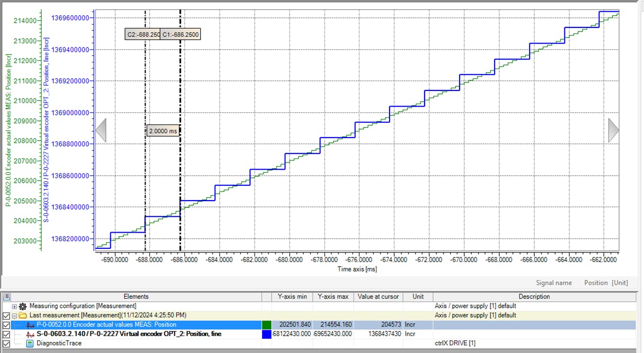This screenshot has width=644, height=353.
Task: Click the list icon in the Elements header corner
Action: pos(6,297)
